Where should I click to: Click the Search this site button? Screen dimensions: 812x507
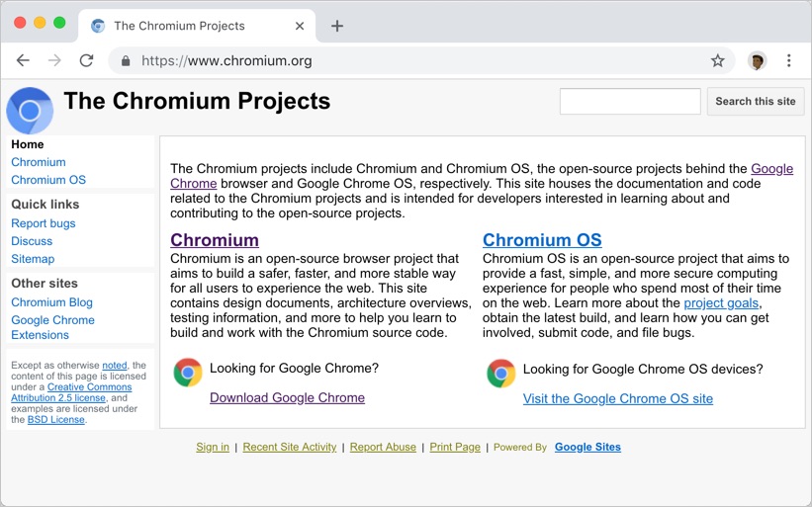[x=756, y=101]
